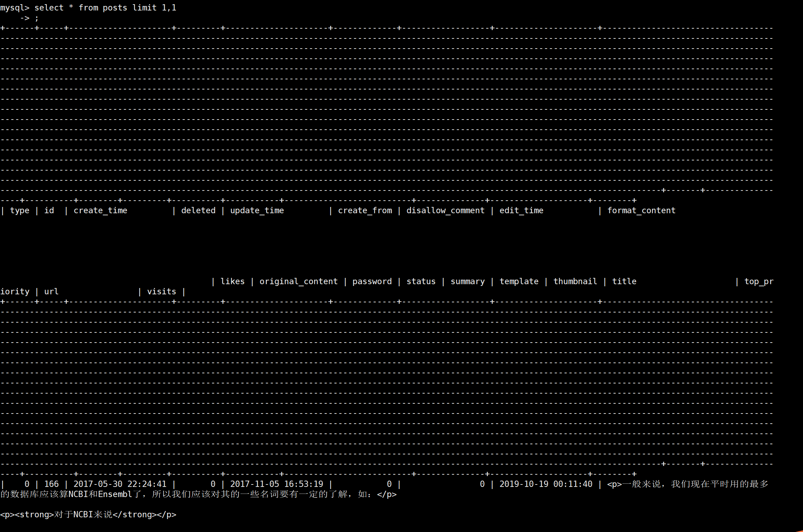Click the 'create_from' column header
This screenshot has height=532, width=803.
pyautogui.click(x=365, y=210)
